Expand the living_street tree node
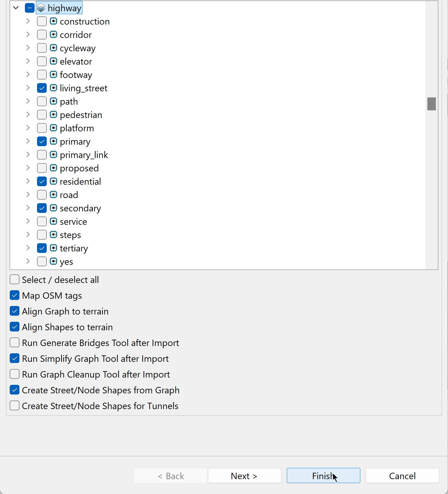 (x=28, y=88)
